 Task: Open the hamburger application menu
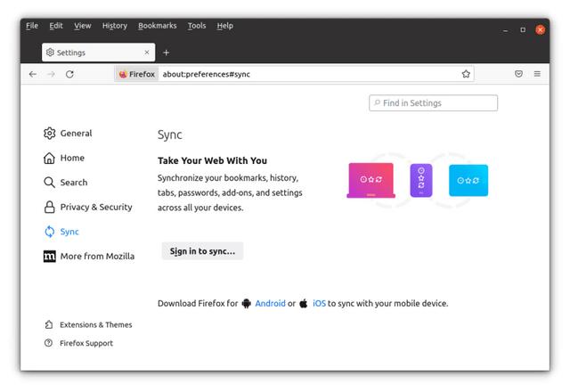(x=537, y=74)
